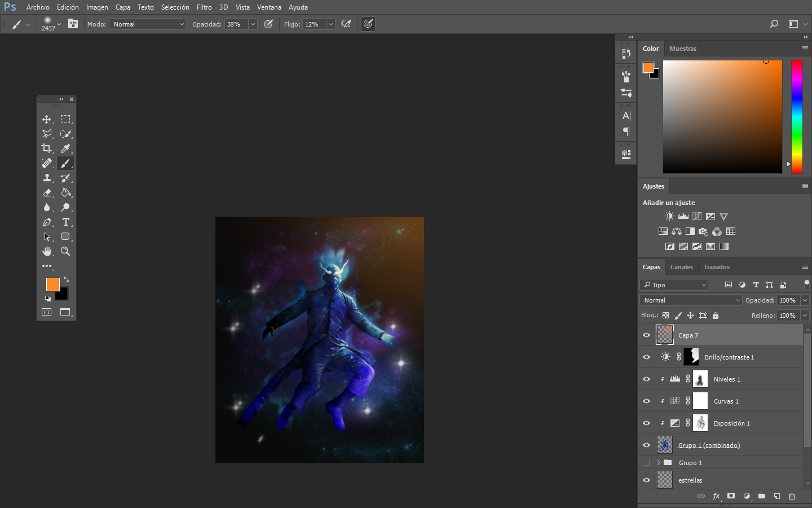812x508 pixels.
Task: Open the Ventana menu
Action: pos(269,7)
